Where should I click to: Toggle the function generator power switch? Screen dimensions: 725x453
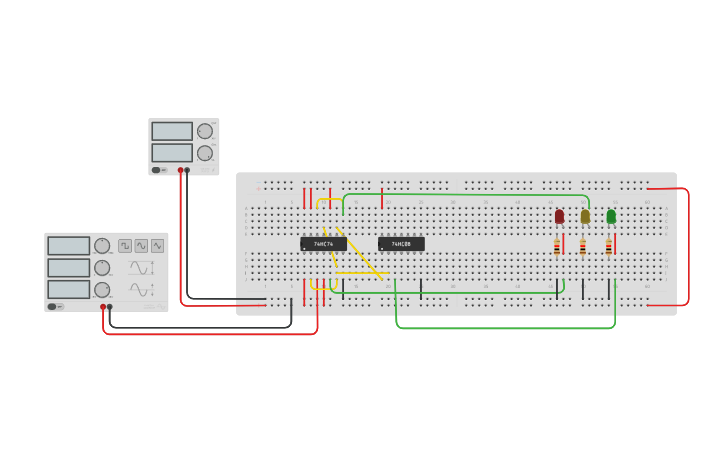[x=54, y=306]
